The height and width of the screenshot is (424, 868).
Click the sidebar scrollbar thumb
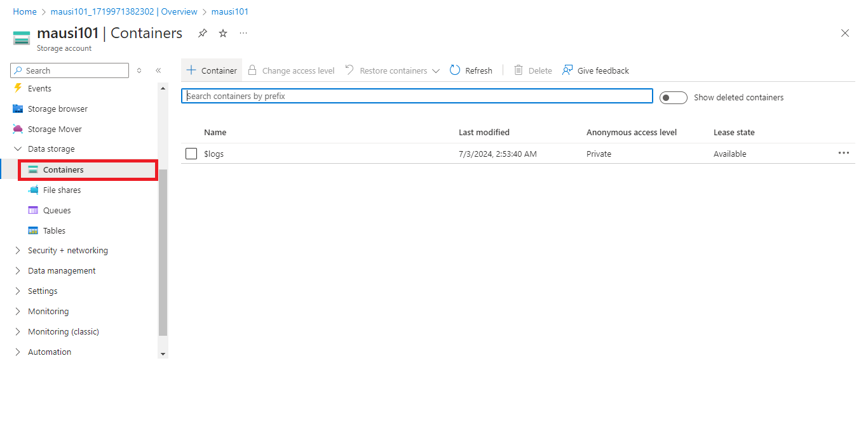coord(163,253)
